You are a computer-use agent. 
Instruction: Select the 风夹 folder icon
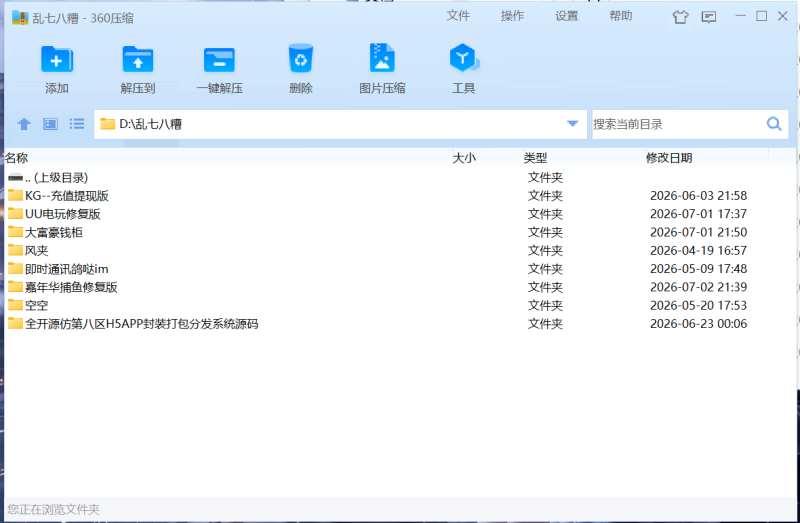15,251
